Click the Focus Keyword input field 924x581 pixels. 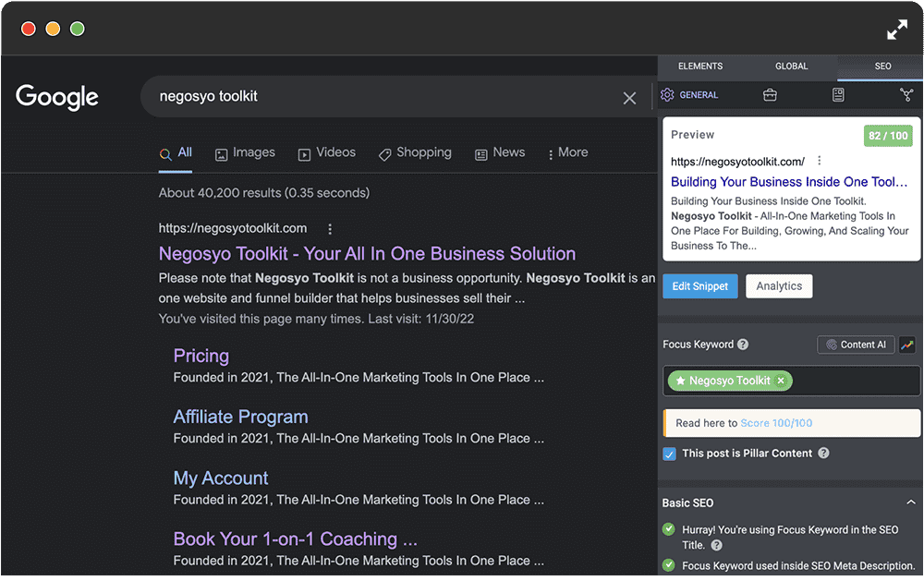coord(791,381)
